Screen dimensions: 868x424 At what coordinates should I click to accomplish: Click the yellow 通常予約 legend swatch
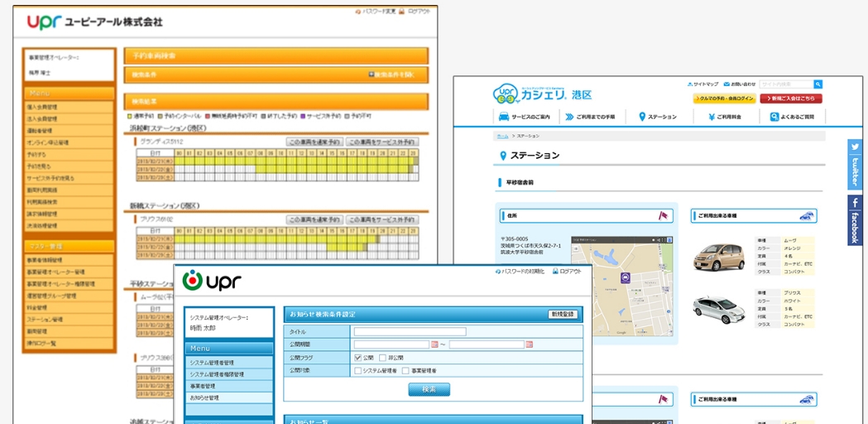[x=130, y=117]
